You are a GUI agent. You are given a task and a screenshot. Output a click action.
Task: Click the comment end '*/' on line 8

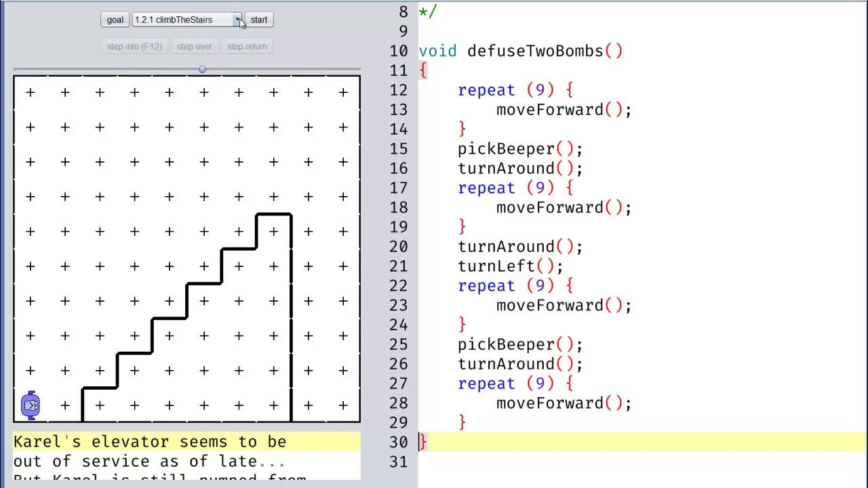tap(428, 12)
